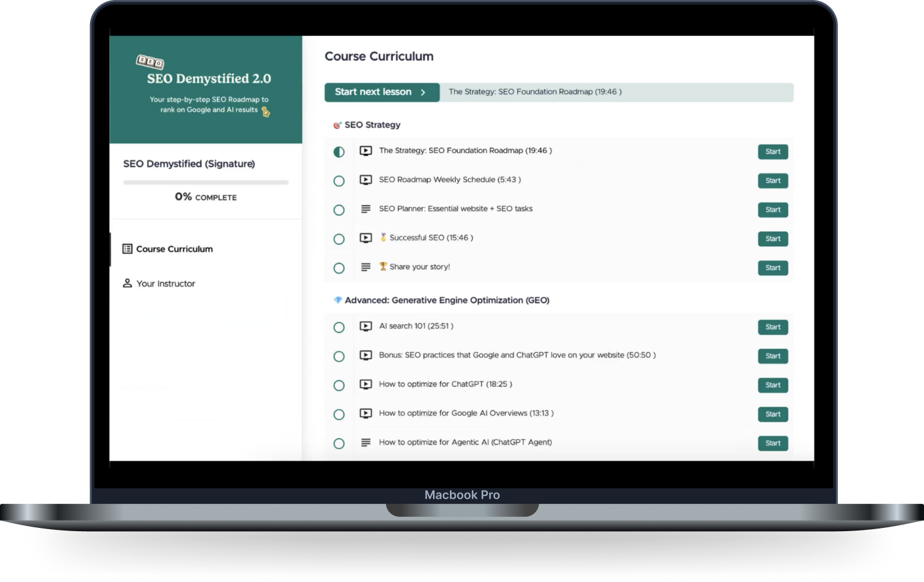Click the trophy emoji on Share your story!

click(383, 267)
